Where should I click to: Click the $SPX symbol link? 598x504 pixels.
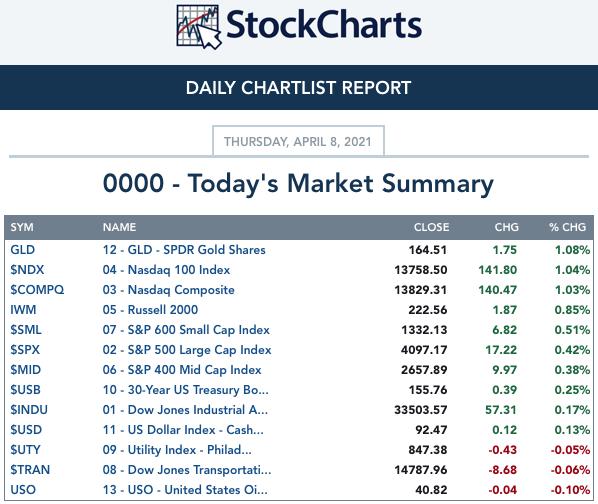[25, 350]
